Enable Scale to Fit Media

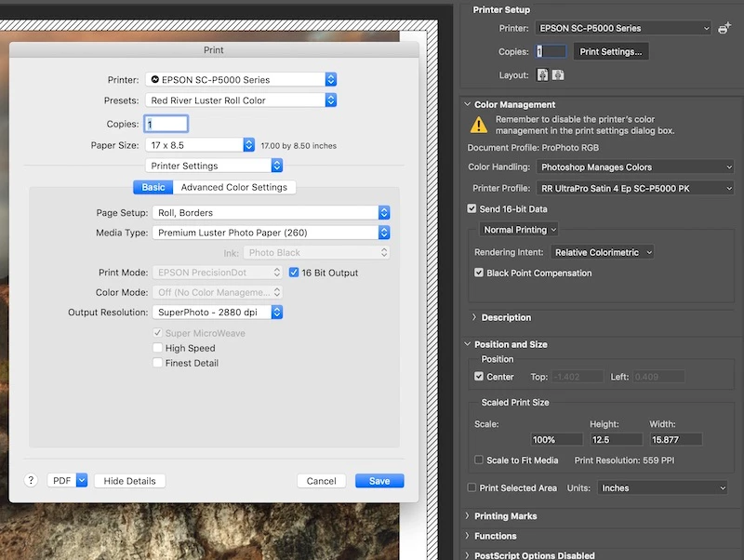(x=479, y=460)
